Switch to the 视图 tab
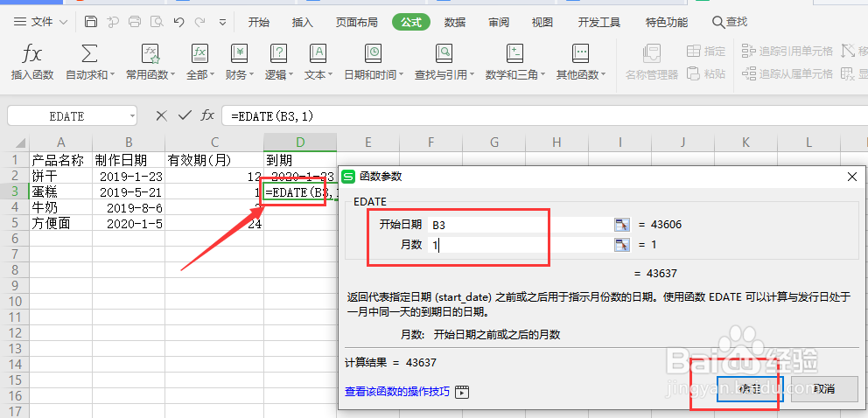Viewport: 868px width, 418px height. [x=542, y=22]
